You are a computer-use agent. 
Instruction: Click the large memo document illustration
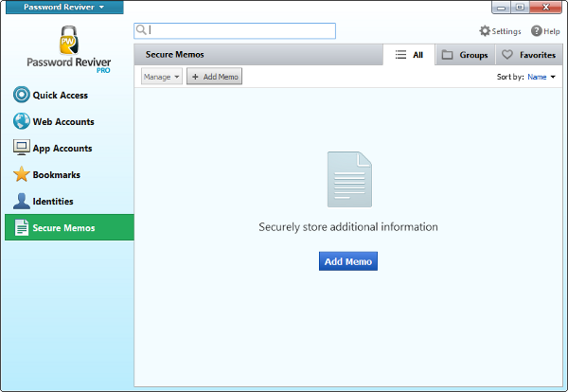coord(349,179)
